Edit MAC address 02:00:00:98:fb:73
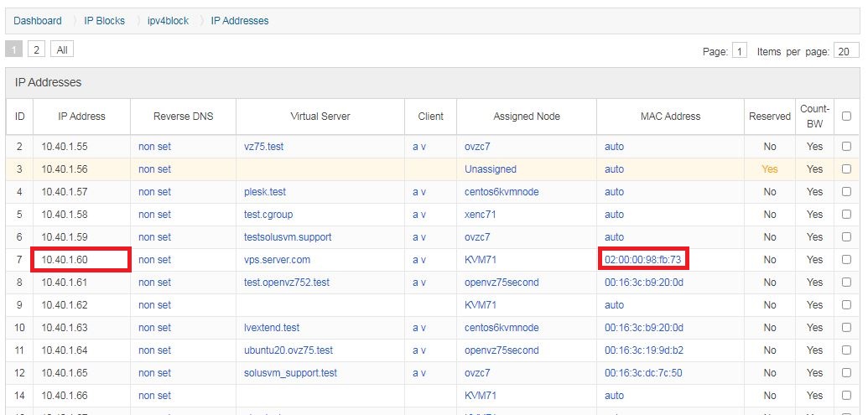868x415 pixels. pyautogui.click(x=642, y=260)
